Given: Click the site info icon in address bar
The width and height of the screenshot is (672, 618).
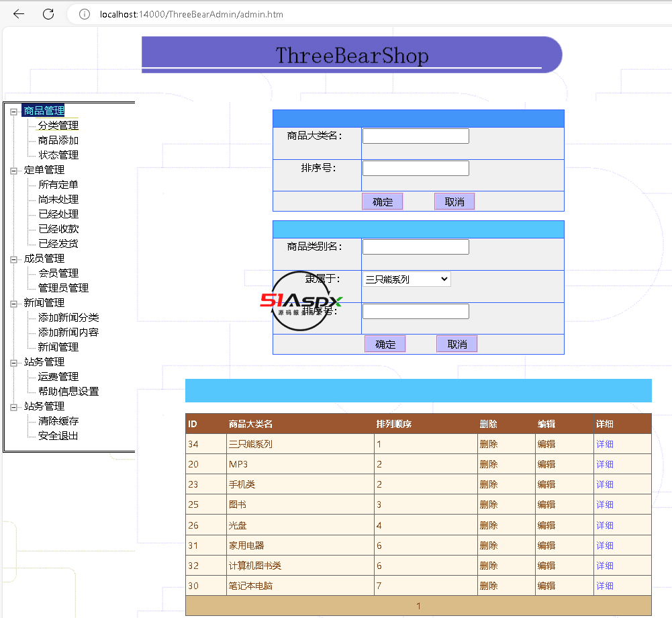Looking at the screenshot, I should [x=85, y=14].
